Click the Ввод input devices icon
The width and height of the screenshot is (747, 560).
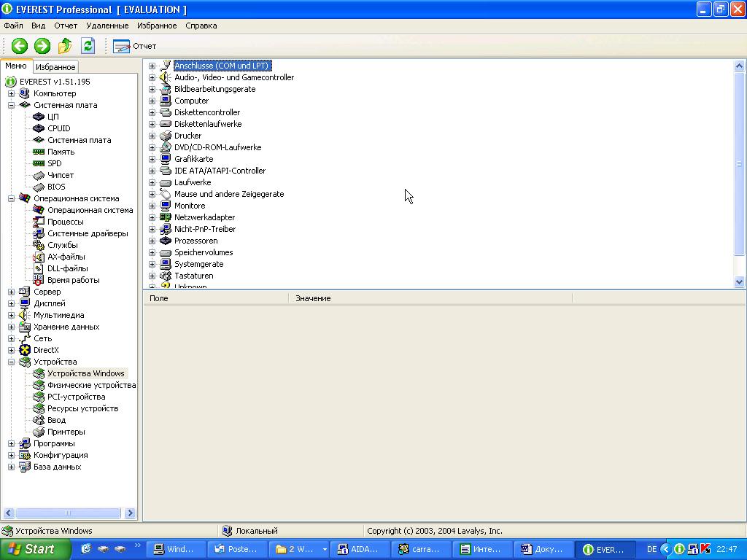coord(39,420)
